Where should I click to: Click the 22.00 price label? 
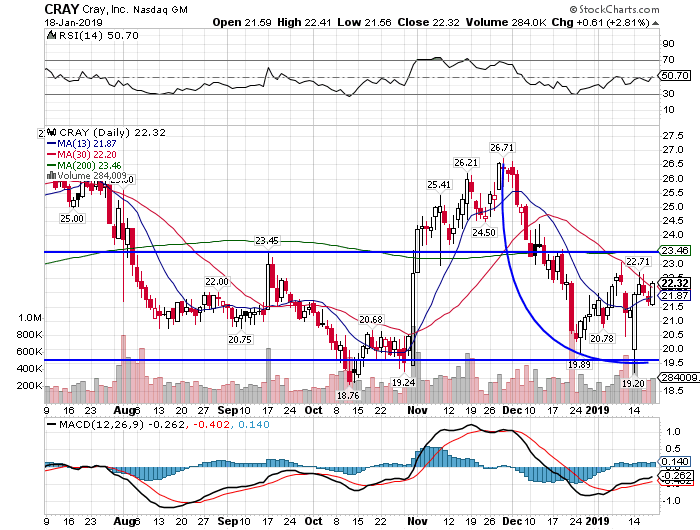pos(217,281)
